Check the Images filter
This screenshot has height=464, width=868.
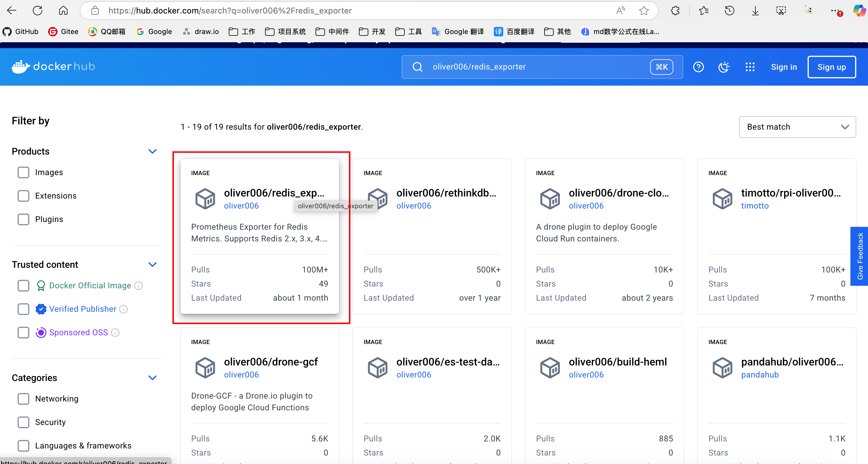(x=23, y=172)
